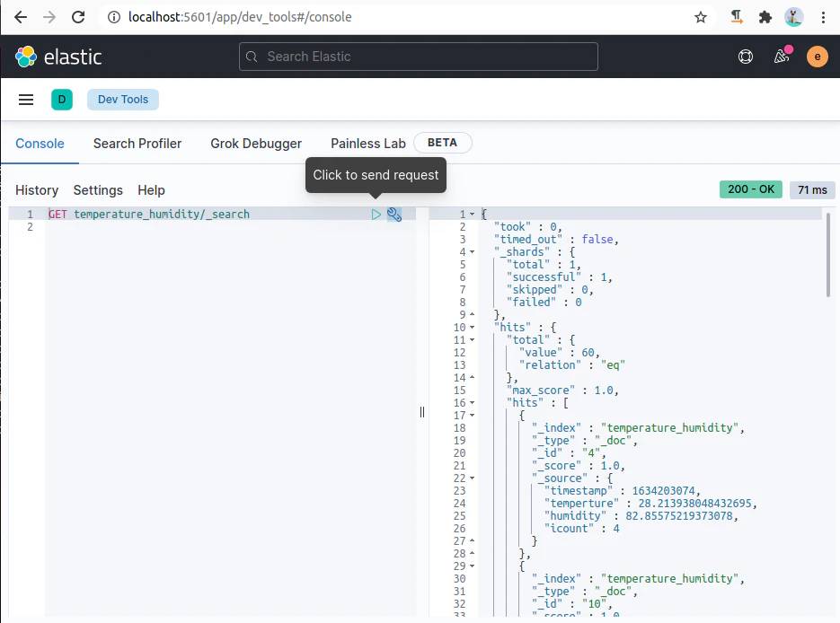Bookmark this page with the star
840x623 pixels.
point(700,17)
